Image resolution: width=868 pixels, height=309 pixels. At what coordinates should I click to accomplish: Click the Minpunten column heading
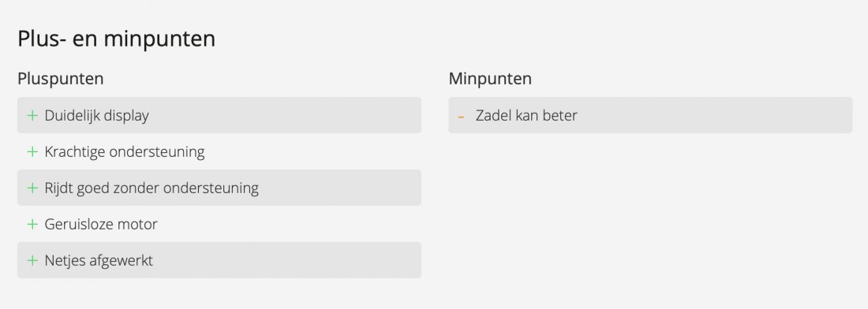(x=490, y=79)
